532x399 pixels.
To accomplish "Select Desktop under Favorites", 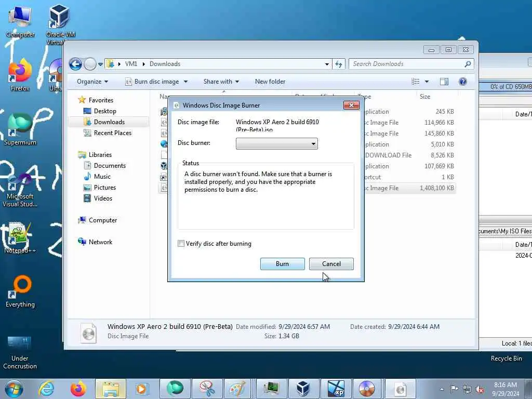I will [100, 111].
